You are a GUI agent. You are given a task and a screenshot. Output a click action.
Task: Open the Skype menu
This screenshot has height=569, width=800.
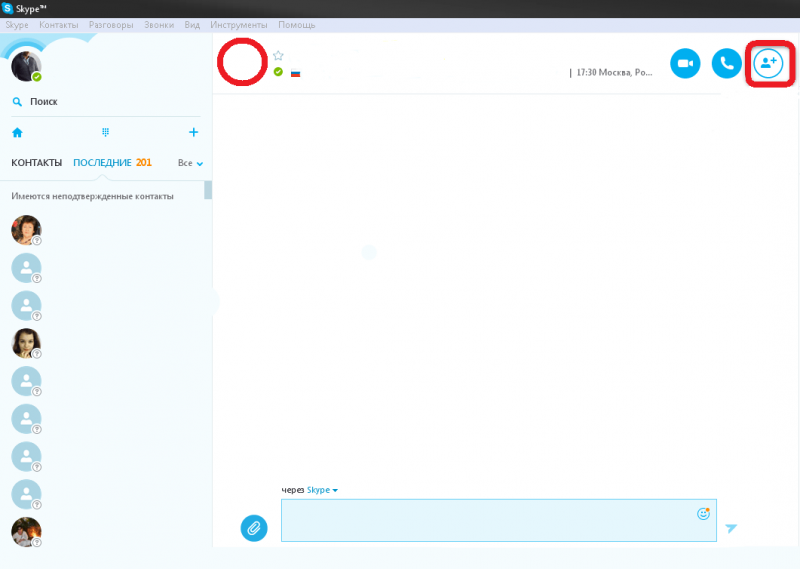[17, 25]
